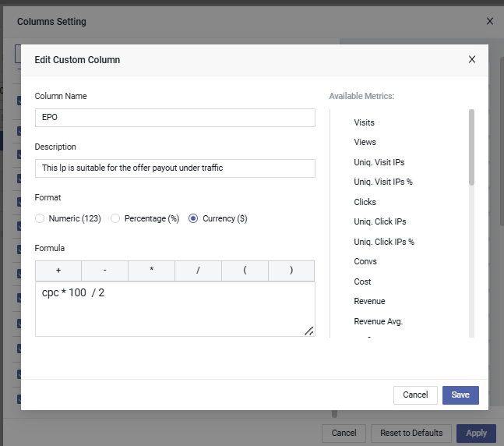Save the custom column
Viewport: 504px width, 446px height.
tap(460, 395)
